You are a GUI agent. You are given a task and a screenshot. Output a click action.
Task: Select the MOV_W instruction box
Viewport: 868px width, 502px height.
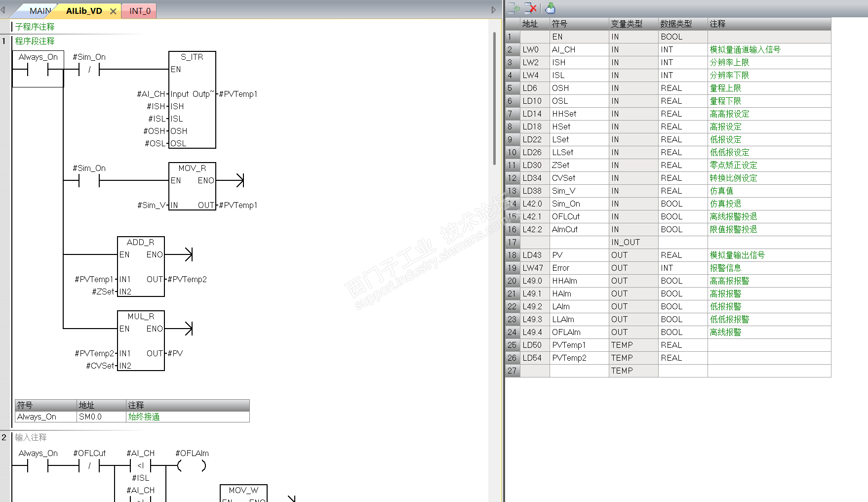pyautogui.click(x=243, y=493)
